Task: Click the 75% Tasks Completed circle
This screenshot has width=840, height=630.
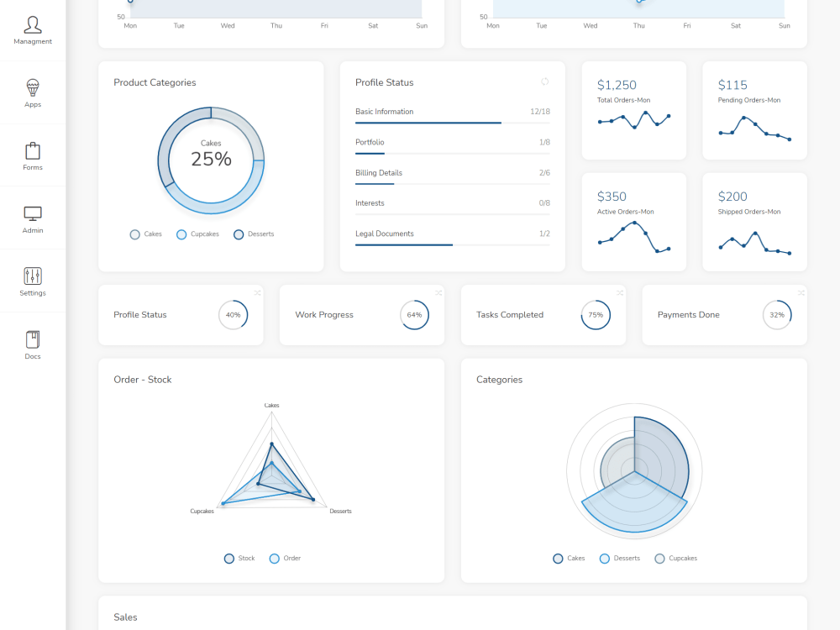Action: 596,315
